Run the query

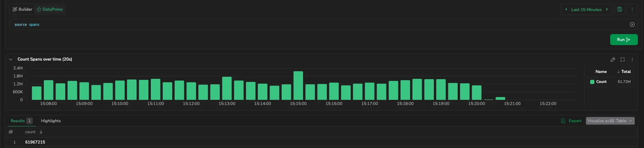[x=624, y=40]
